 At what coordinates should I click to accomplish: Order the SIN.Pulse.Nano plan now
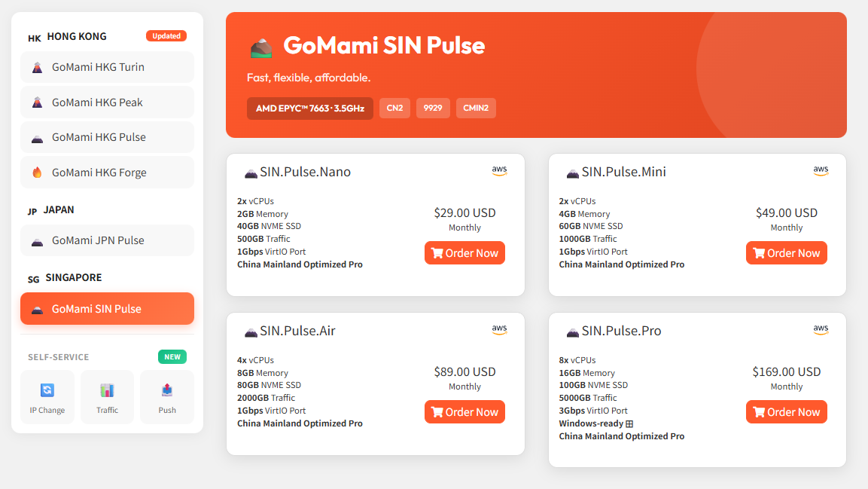(x=464, y=253)
